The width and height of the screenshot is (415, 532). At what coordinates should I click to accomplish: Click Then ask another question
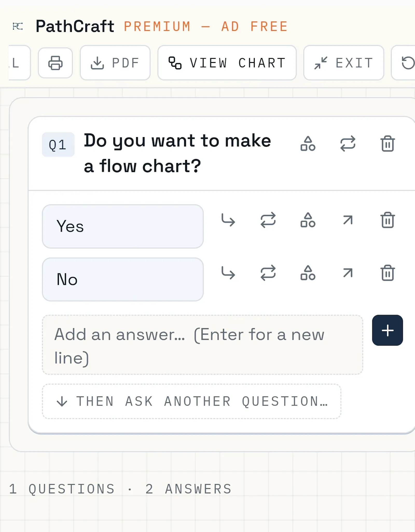191,401
